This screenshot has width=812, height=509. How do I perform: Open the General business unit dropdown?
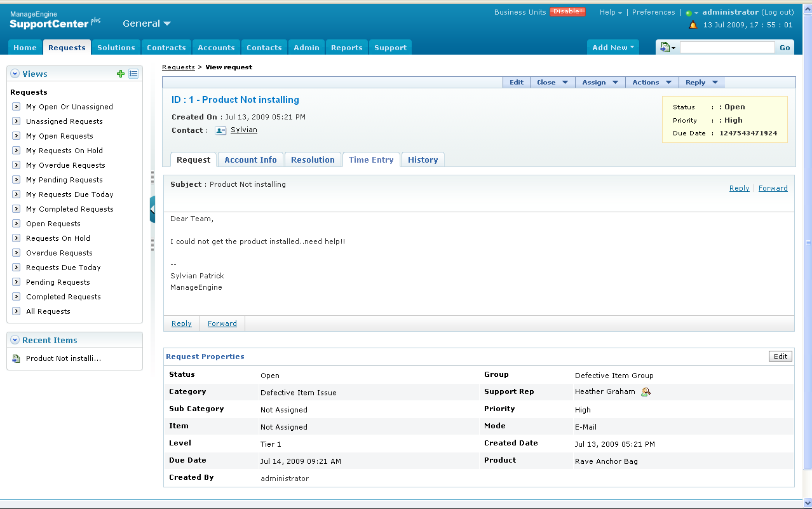pyautogui.click(x=147, y=23)
